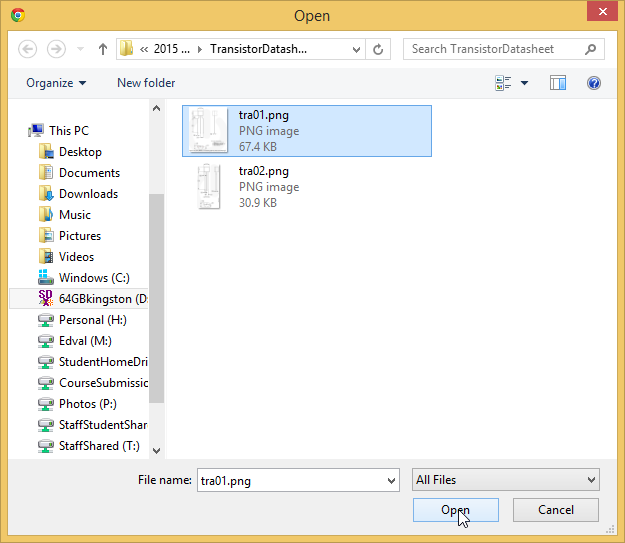This screenshot has width=625, height=543.
Task: Expand the address bar path dropdown
Action: pos(355,49)
